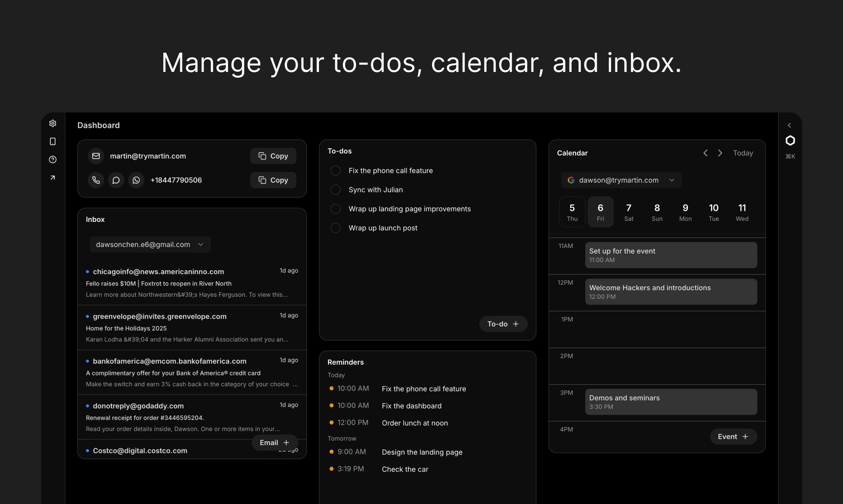Select Tue 10 in the calendar week
This screenshot has height=504, width=843.
click(x=714, y=212)
